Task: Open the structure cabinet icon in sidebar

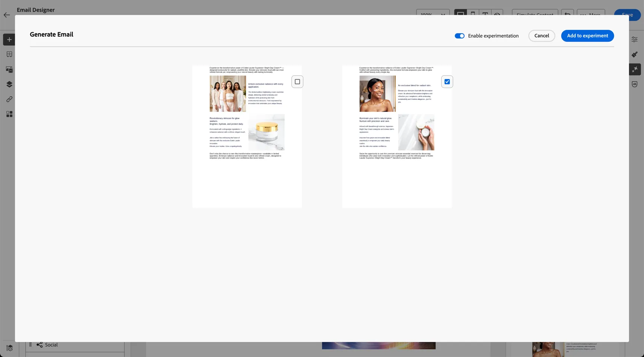Action: pos(9,54)
